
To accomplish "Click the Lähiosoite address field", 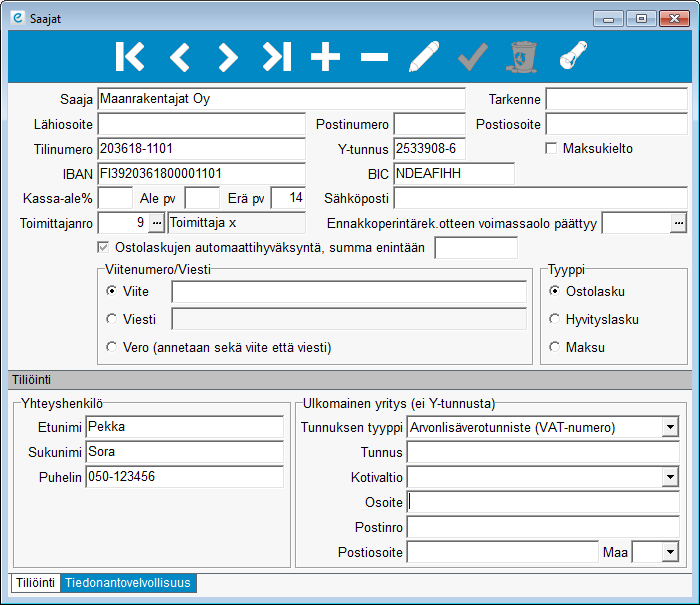I will (x=201, y=124).
